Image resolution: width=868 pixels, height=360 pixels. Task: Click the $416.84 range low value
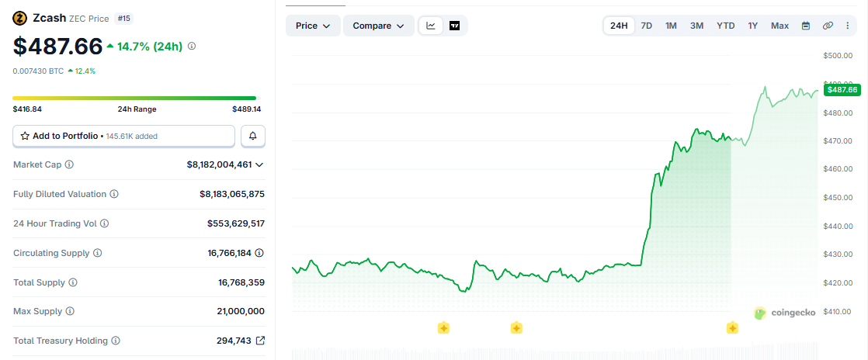coord(27,109)
